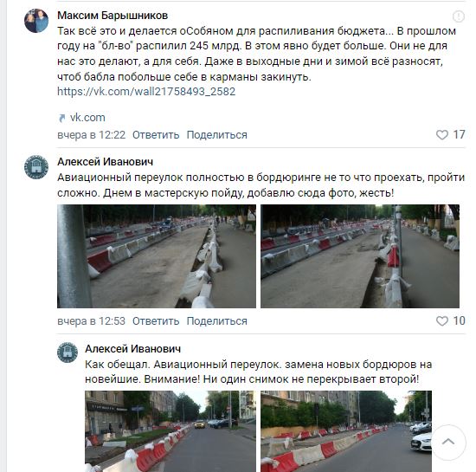Open reply photo showing white parked car
The image size is (476, 472).
tap(346, 431)
